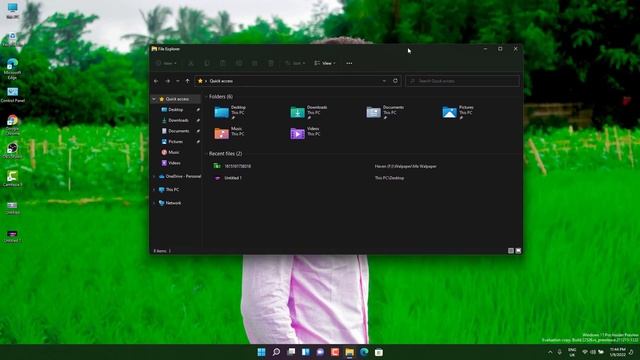Open Microsoft Edge from the taskbar
The height and width of the screenshot is (360, 640).
point(364,352)
